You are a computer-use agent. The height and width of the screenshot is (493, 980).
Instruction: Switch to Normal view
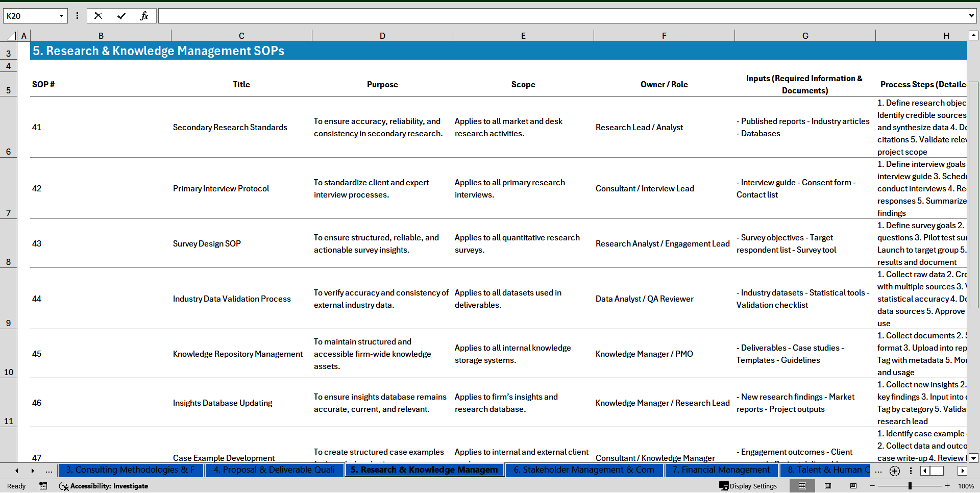[802, 486]
